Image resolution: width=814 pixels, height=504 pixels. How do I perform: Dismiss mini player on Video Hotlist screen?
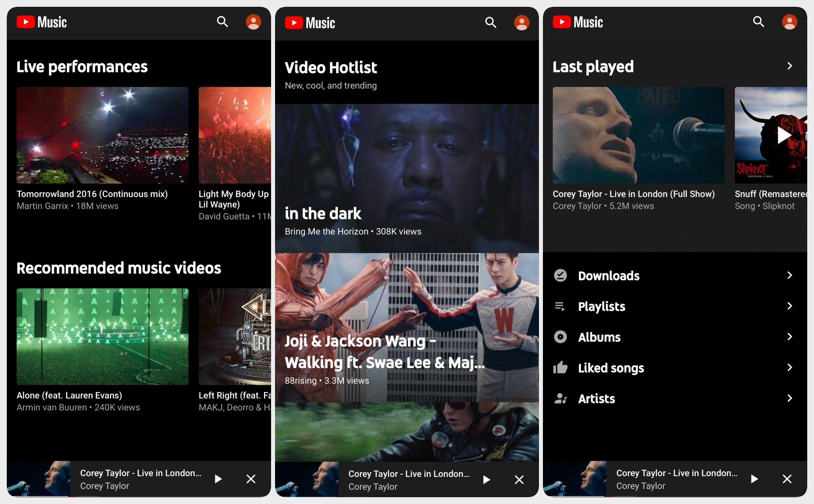(519, 480)
